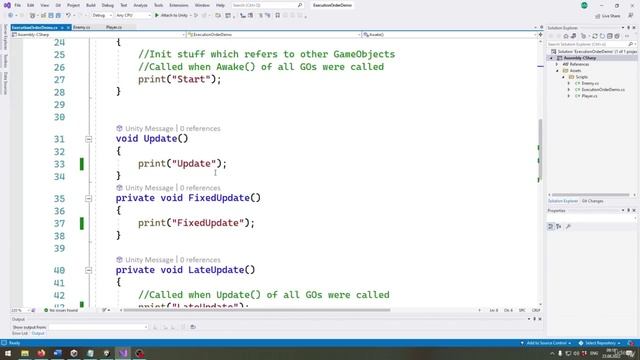Open the Debug menu
640x360 pixels.
point(108,5)
